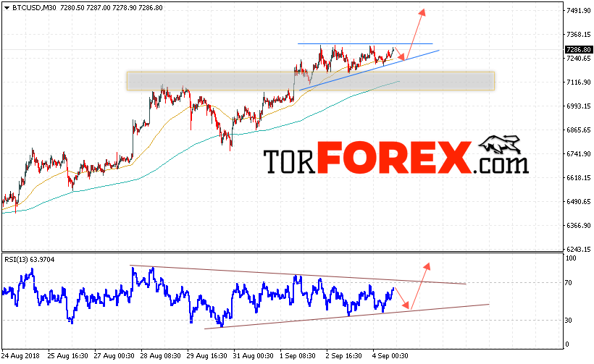594x364 pixels.
Task: Click the 4 Sep 00:30 time label
Action: [x=390, y=355]
